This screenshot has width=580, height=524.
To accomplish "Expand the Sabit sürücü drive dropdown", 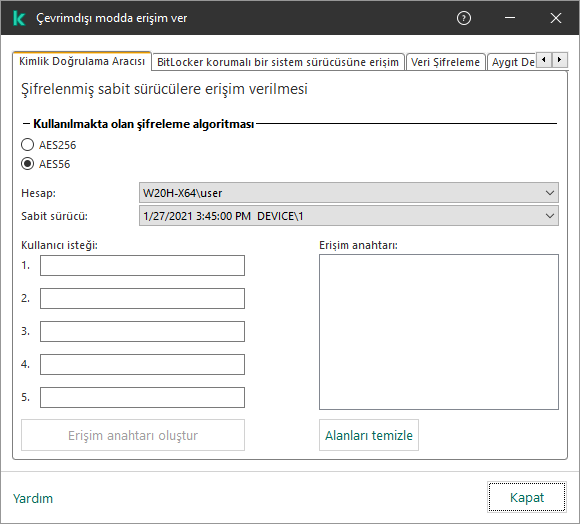I will 349,216.
